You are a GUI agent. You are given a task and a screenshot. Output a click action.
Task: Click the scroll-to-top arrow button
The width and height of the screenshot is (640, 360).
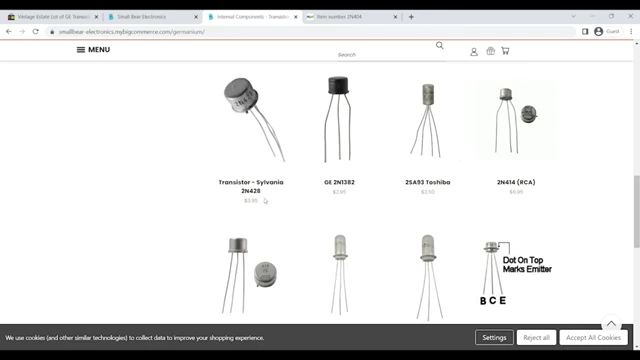click(x=611, y=323)
